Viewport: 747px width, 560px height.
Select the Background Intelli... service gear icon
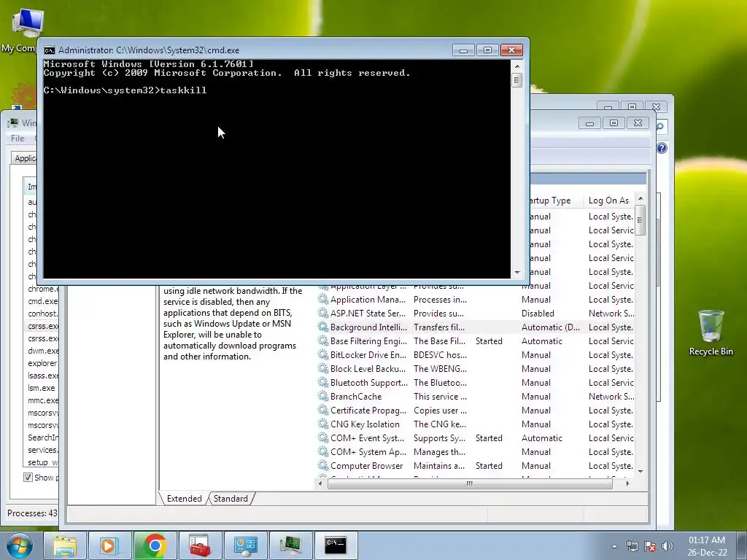(323, 327)
